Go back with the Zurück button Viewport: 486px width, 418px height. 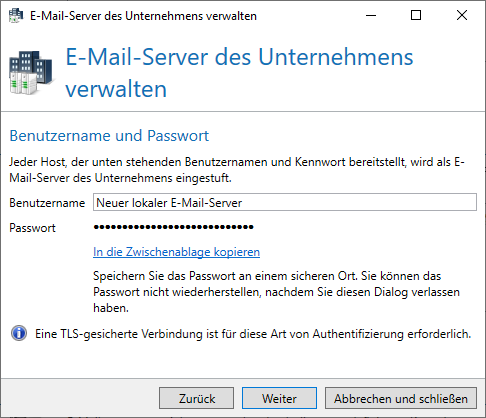pos(196,398)
